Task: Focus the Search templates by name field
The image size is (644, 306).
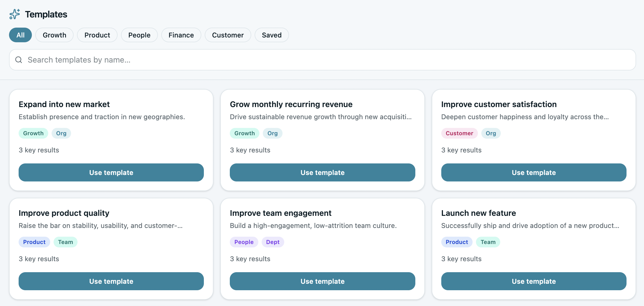Action: (323, 60)
